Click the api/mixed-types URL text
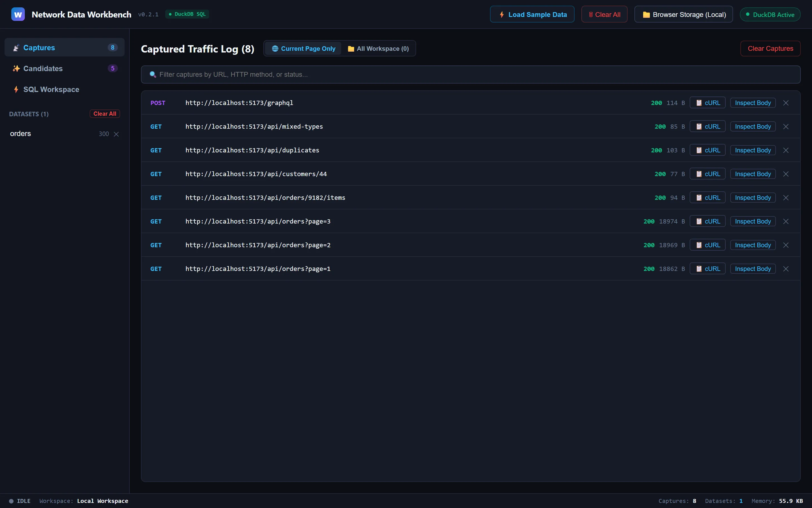812x508 pixels. (x=254, y=127)
